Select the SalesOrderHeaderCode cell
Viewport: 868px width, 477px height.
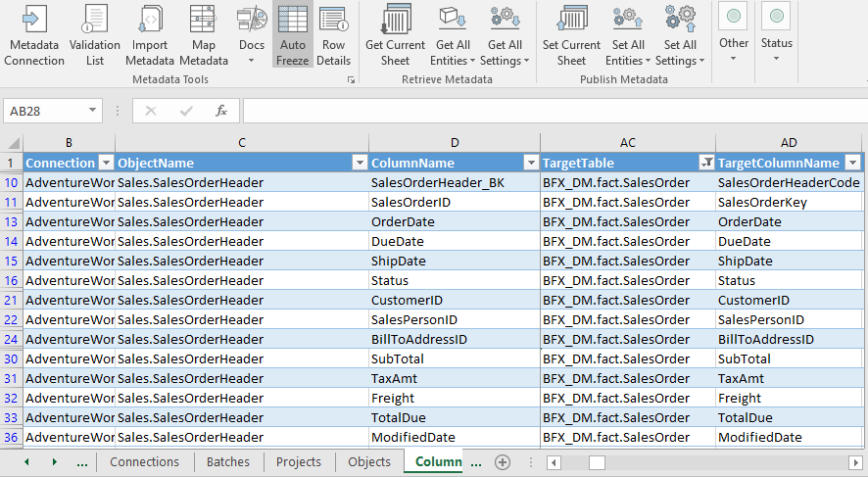[x=789, y=182]
